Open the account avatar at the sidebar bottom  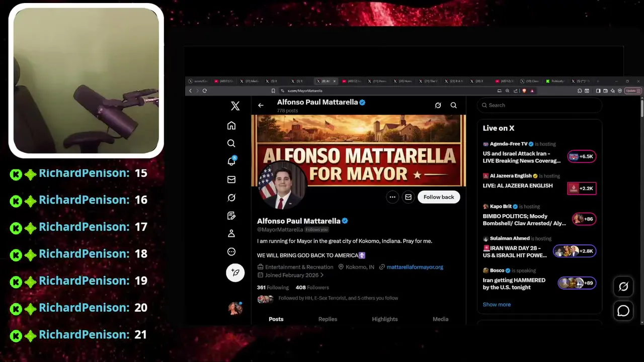[235, 308]
